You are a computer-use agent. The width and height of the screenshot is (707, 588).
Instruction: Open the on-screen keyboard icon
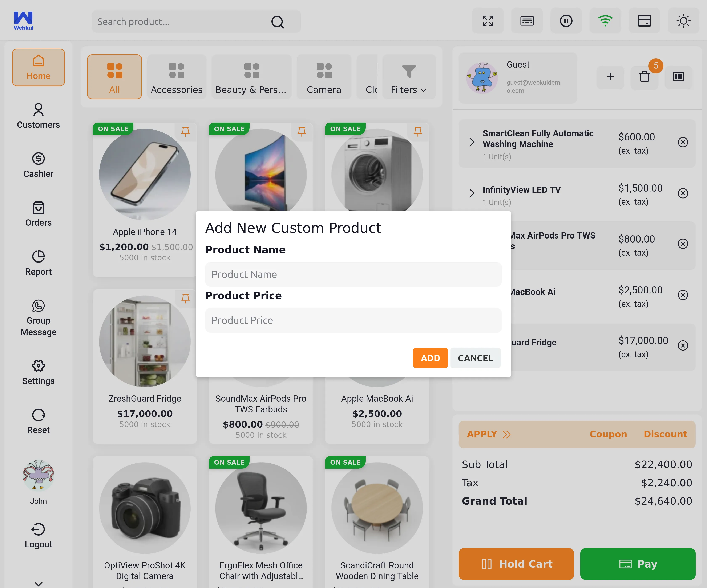527,21
